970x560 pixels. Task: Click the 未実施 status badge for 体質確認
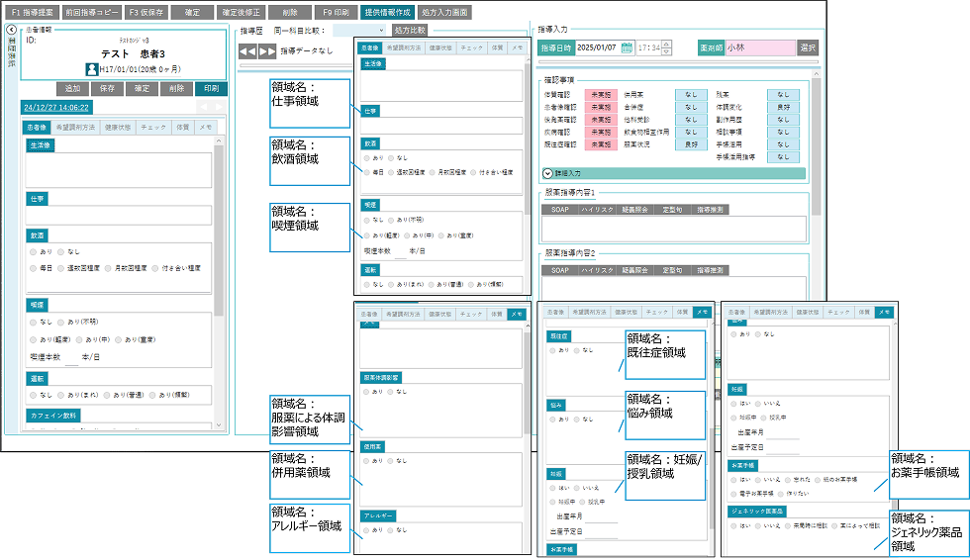599,93
